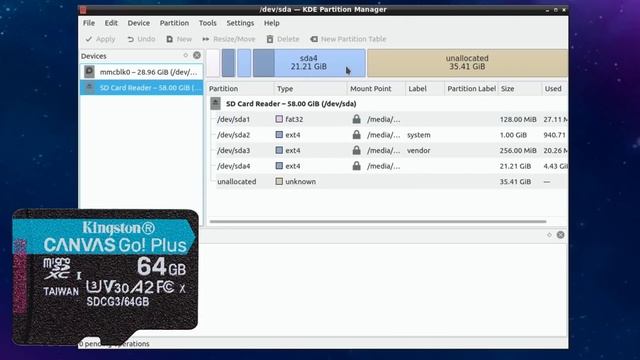Click the '1.00 GiB' size cell
The height and width of the screenshot is (360, 640).
click(x=513, y=135)
